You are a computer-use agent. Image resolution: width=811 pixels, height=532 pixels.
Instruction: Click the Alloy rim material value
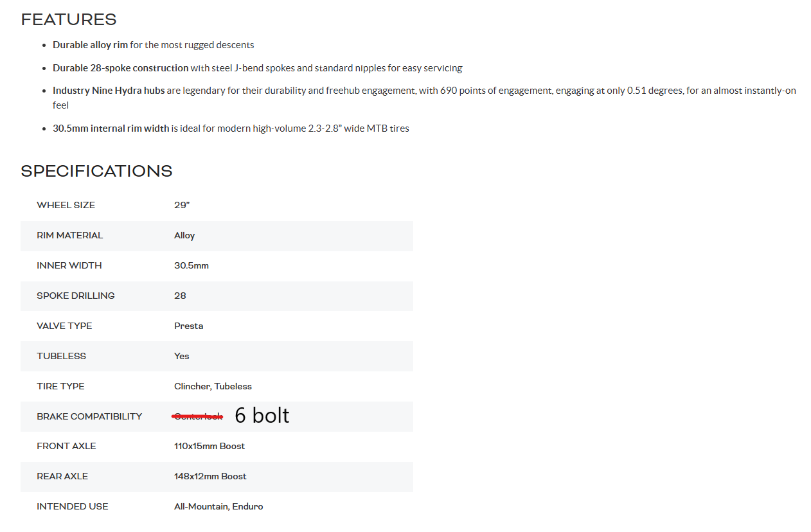click(x=184, y=235)
